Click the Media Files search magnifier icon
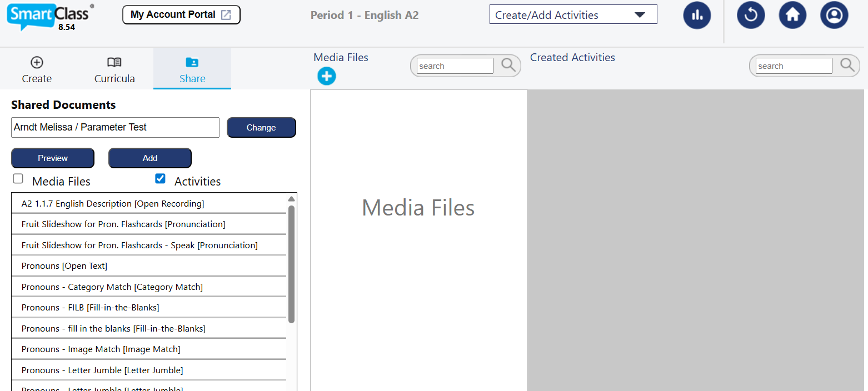868x391 pixels. tap(508, 66)
